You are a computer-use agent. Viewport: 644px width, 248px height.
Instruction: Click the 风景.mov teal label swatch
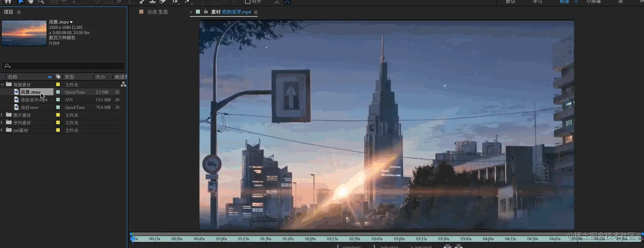click(58, 92)
